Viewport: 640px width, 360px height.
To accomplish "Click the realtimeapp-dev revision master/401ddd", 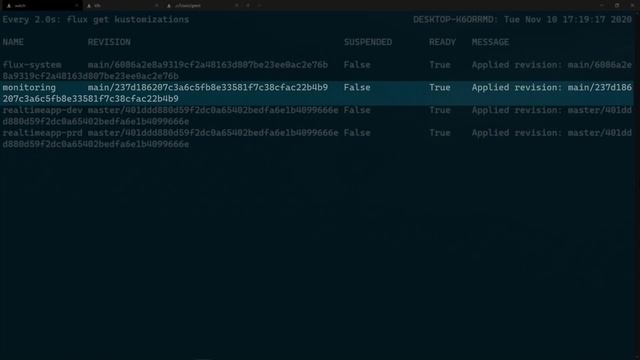I will (213, 110).
